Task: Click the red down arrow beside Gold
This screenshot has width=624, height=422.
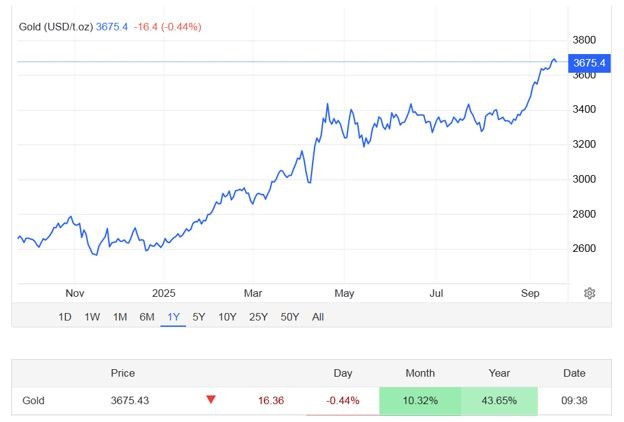Action: pos(211,400)
